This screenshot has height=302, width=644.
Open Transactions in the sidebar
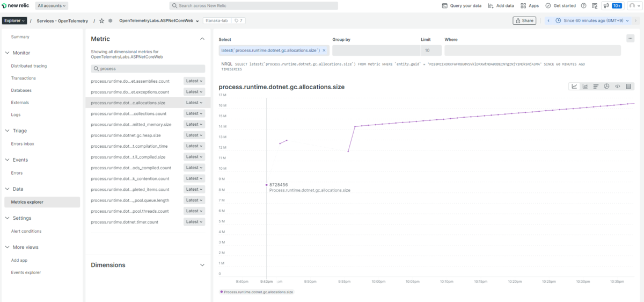[24, 78]
